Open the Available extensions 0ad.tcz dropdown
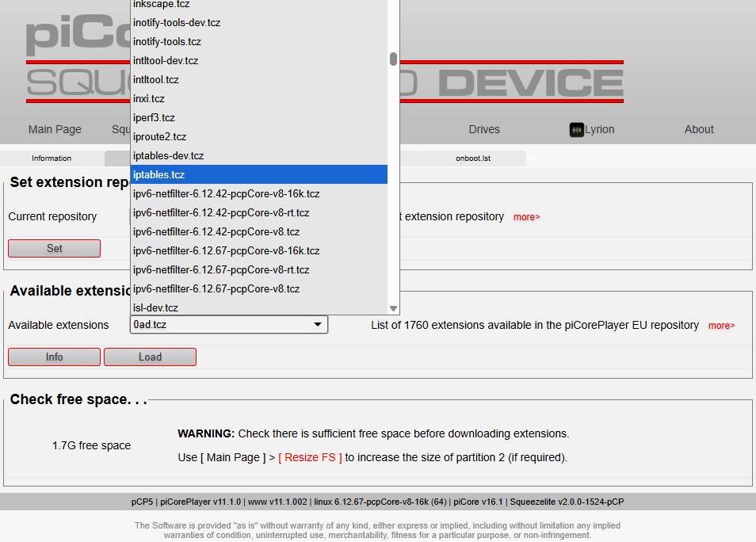 229,325
